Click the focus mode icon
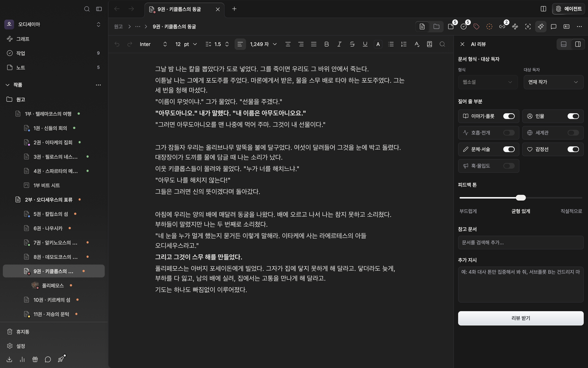This screenshot has width=588, height=368. [x=528, y=27]
